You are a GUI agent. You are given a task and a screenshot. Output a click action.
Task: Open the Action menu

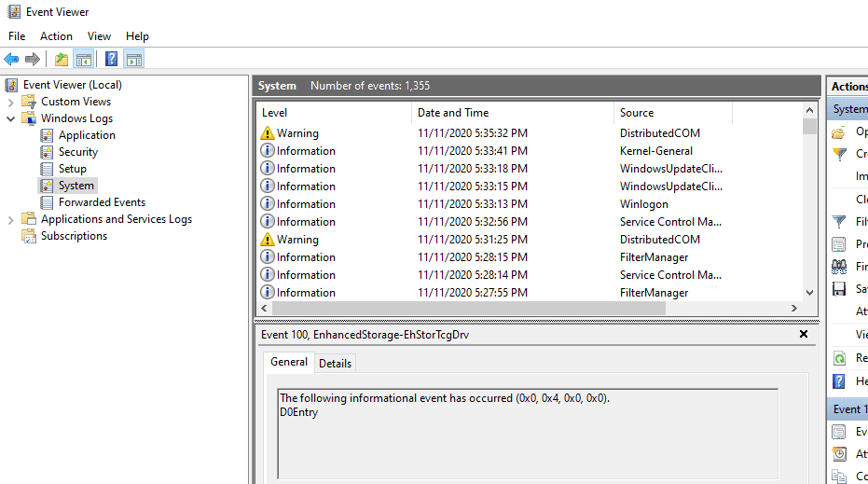(x=56, y=36)
